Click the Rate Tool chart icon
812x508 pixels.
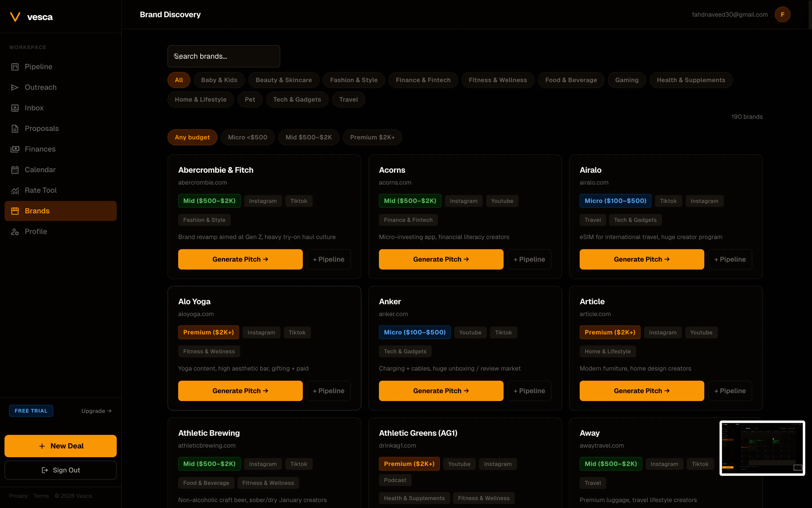pos(15,190)
